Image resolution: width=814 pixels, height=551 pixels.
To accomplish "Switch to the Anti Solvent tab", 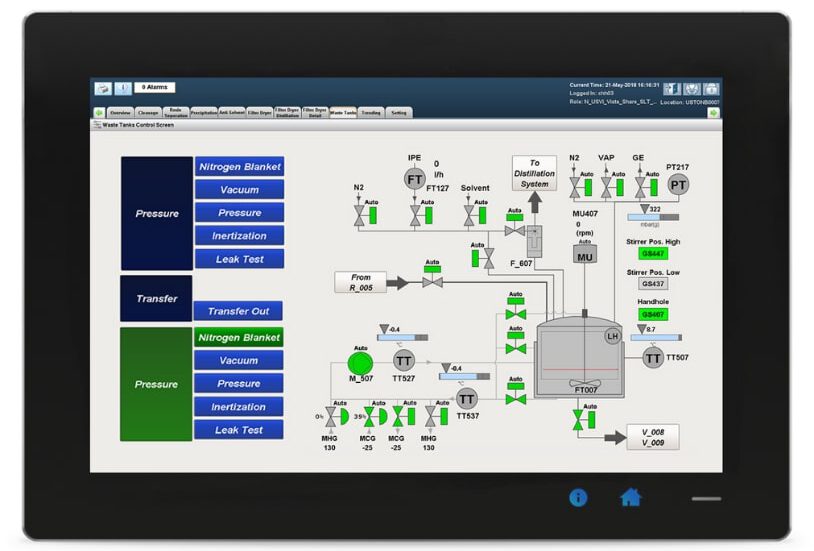I will (x=232, y=113).
